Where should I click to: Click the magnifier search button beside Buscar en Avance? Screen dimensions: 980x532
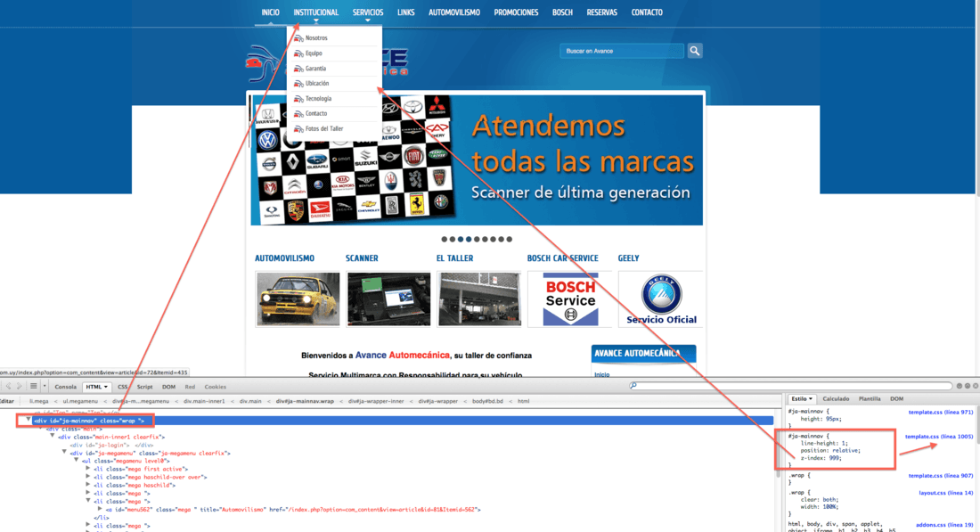tap(694, 51)
